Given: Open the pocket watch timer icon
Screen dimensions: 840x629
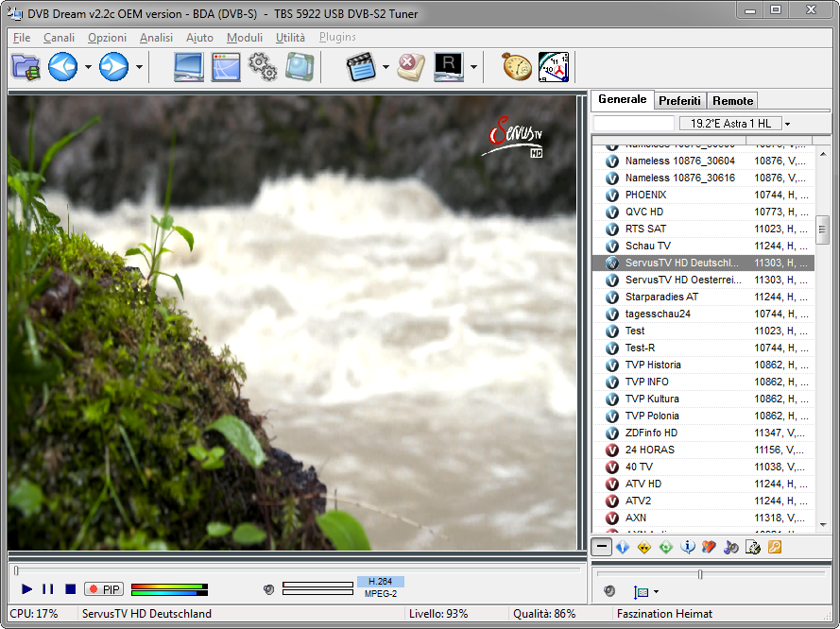Looking at the screenshot, I should coord(517,67).
